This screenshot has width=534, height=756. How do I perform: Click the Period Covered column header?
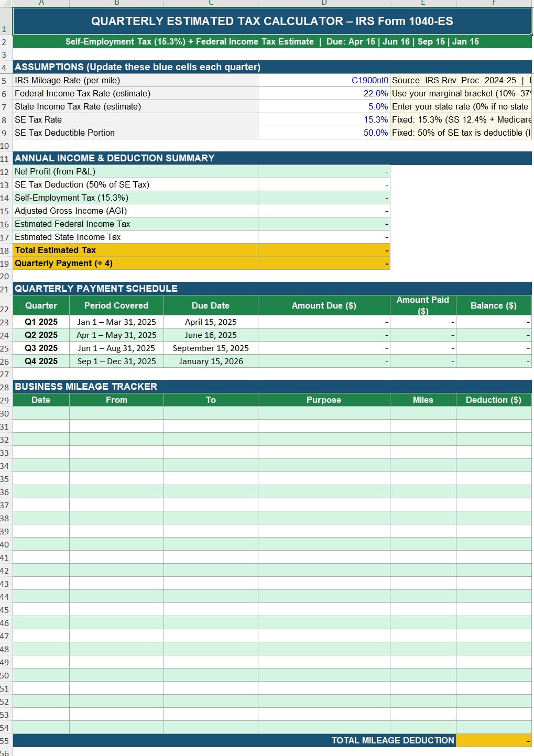click(x=116, y=305)
